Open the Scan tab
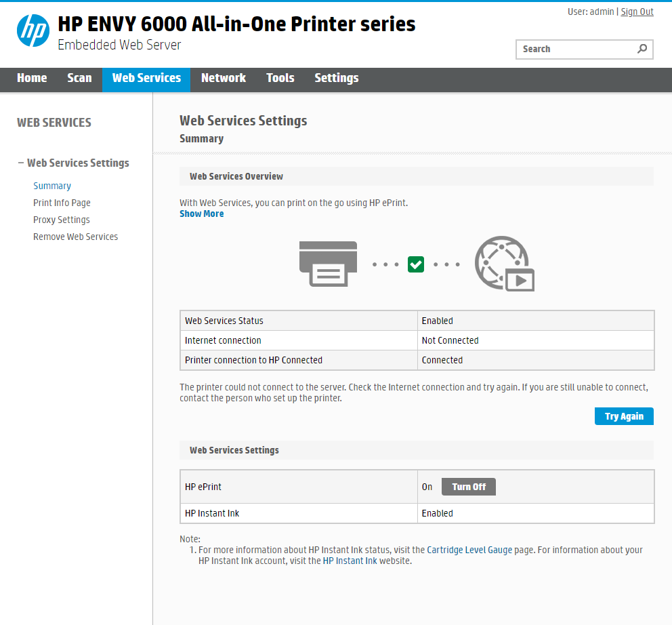 pos(79,79)
